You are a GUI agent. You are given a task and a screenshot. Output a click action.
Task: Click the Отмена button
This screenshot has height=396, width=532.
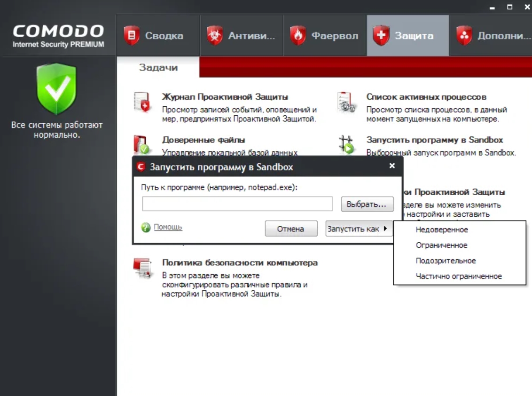290,229
